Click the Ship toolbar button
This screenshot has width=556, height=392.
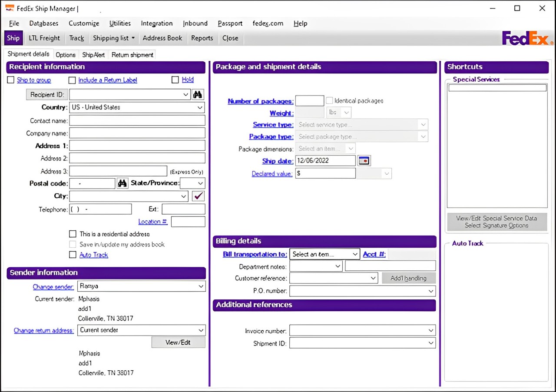(x=13, y=38)
